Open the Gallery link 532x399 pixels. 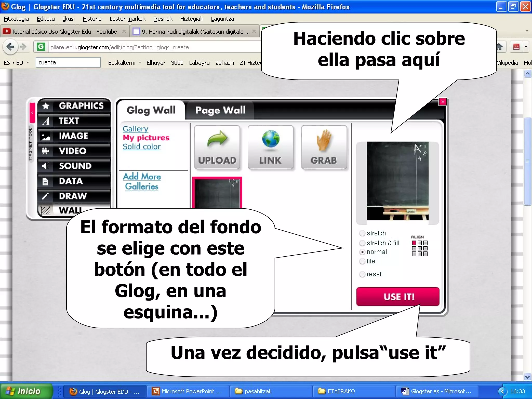[x=135, y=129]
